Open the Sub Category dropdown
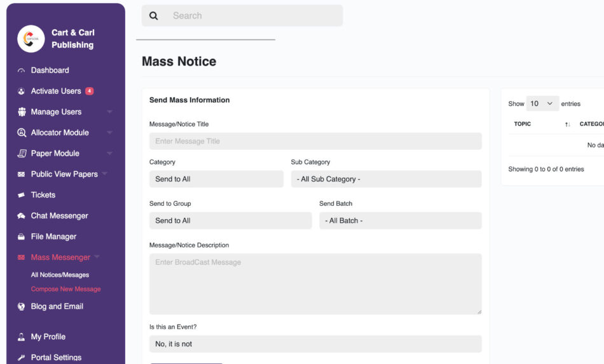The image size is (604, 364). 386,179
